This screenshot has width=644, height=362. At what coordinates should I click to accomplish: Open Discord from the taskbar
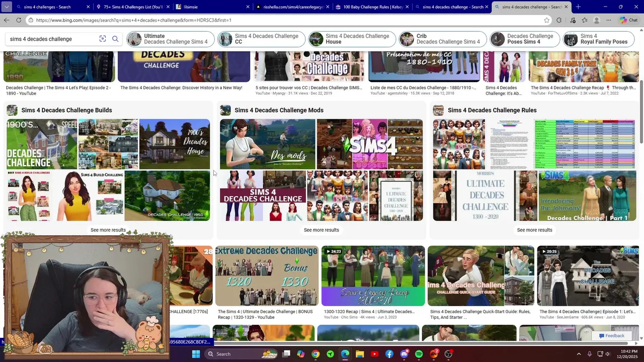click(x=404, y=354)
